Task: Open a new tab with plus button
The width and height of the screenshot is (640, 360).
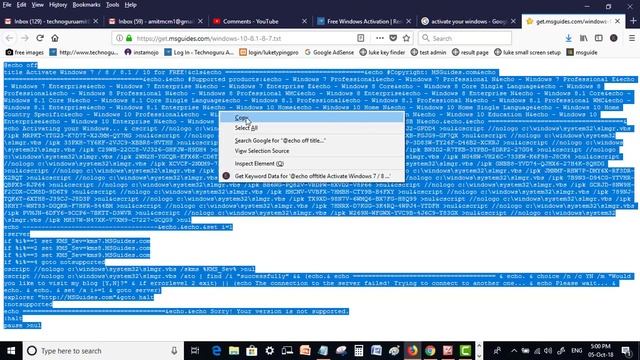Action: (x=633, y=21)
